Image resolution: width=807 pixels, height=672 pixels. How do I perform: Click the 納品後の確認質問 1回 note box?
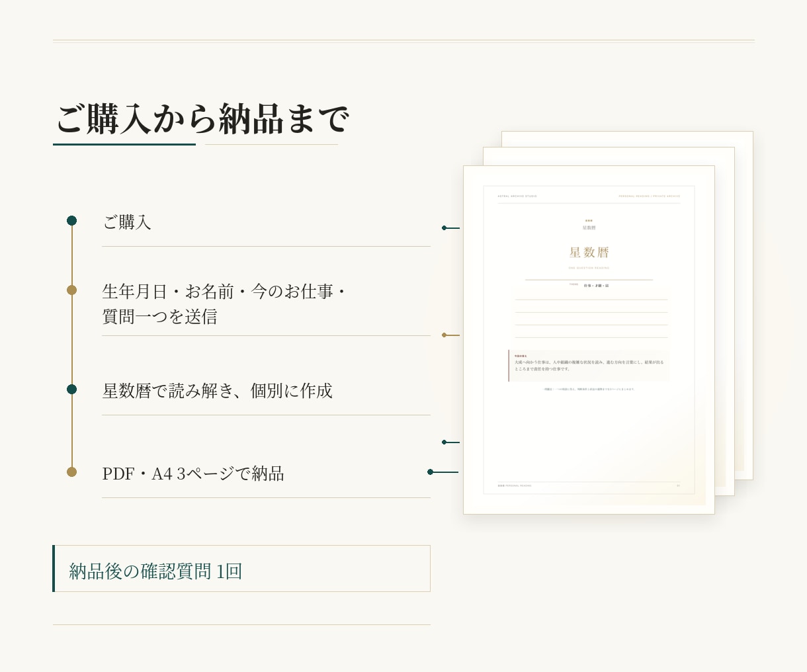point(241,569)
